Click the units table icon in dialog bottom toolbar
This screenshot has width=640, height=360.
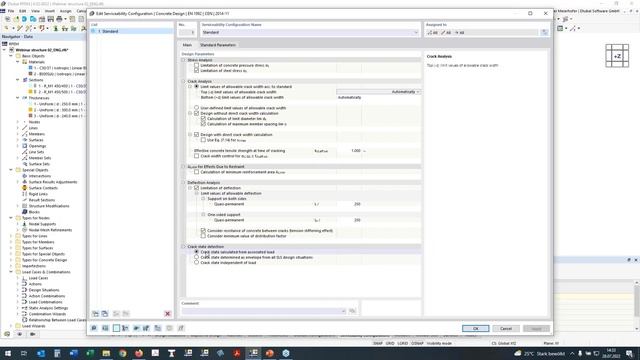click(x=105, y=328)
